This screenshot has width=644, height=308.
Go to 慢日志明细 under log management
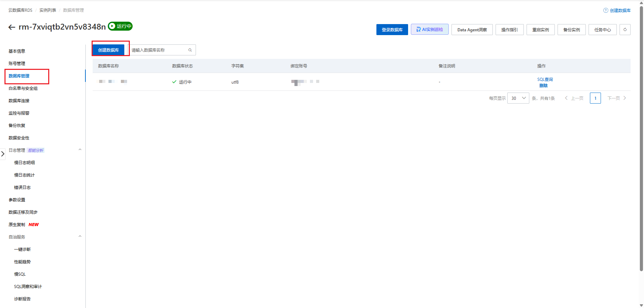pos(24,163)
